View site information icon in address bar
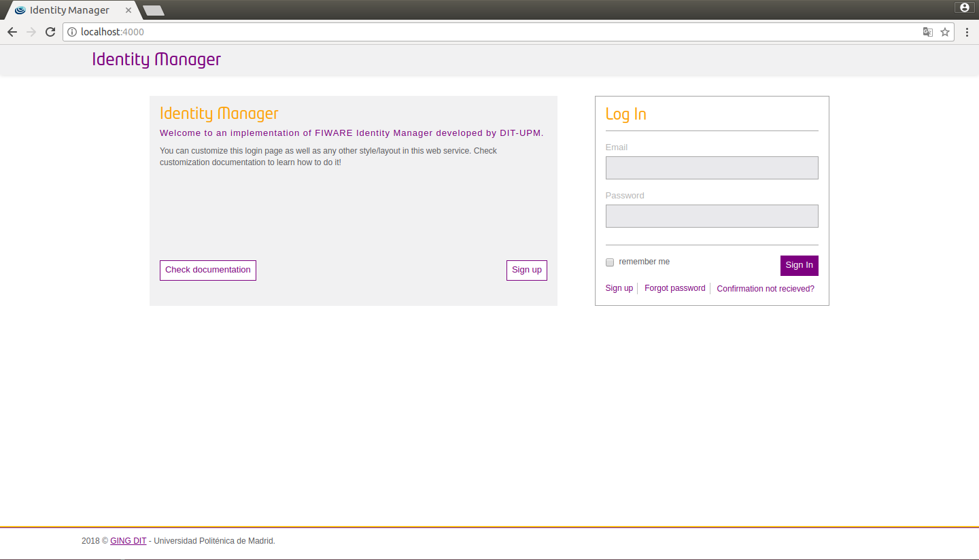 (x=72, y=32)
